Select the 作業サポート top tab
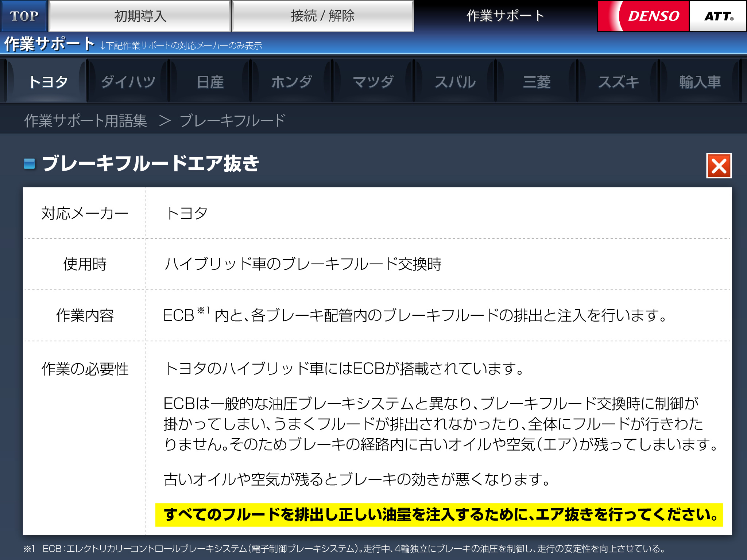 coord(505,16)
